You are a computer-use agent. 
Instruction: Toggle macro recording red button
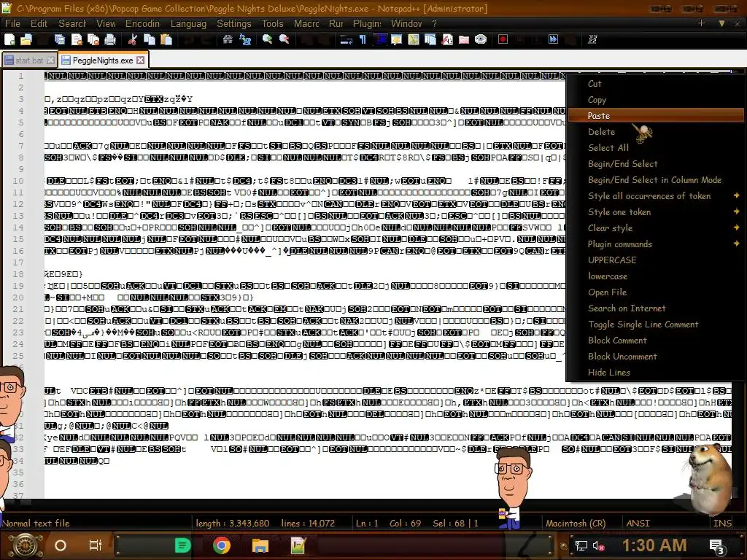point(503,39)
